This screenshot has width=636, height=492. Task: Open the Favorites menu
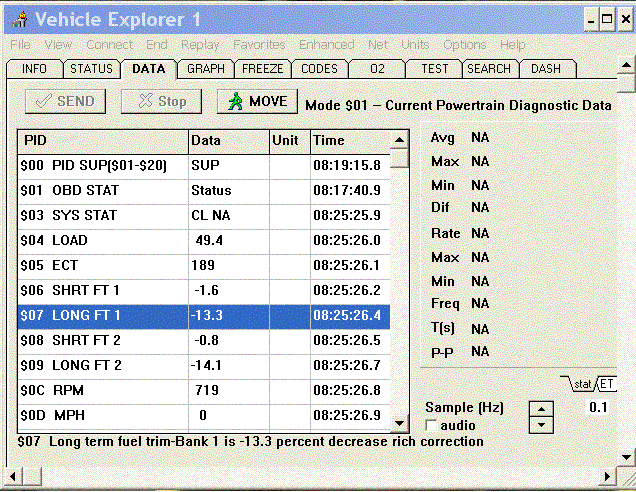[x=259, y=45]
